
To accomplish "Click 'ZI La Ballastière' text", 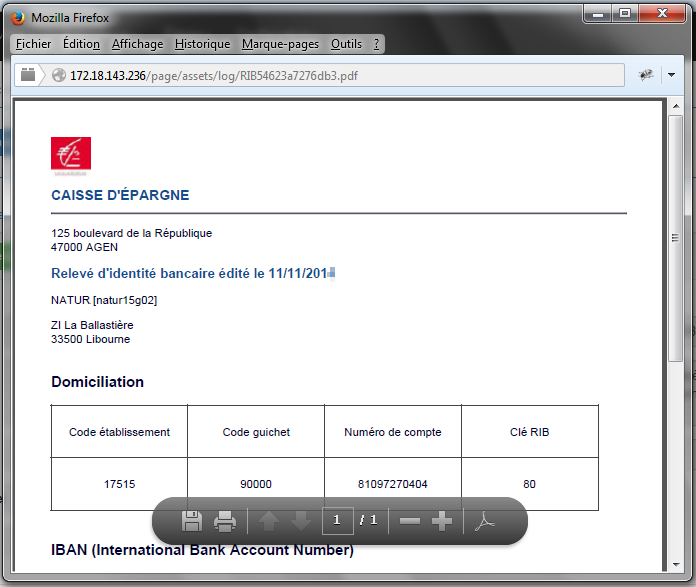I will pyautogui.click(x=92, y=325).
